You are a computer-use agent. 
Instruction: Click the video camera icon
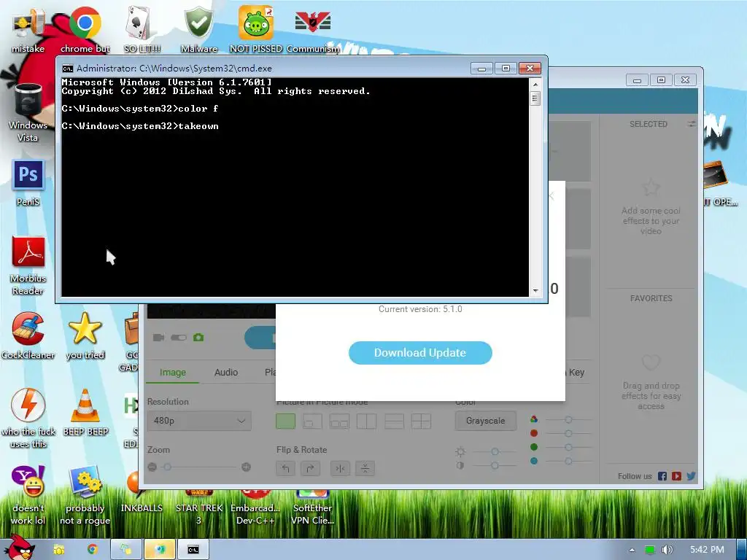tap(158, 338)
